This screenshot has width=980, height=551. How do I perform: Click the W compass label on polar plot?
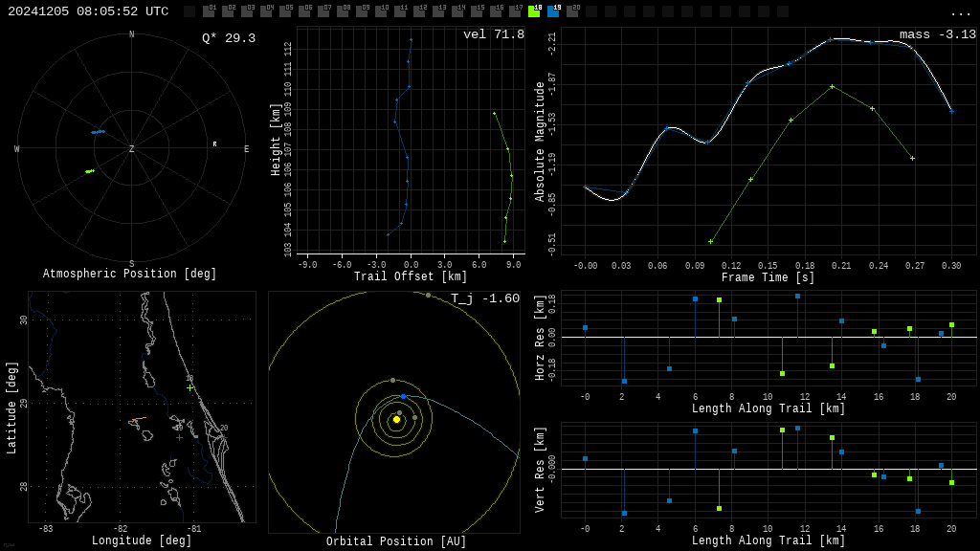[x=17, y=149]
